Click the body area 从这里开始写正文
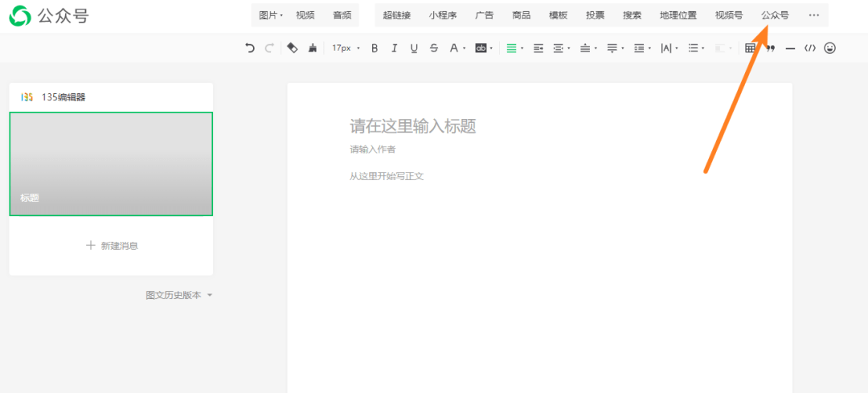868x393 pixels. pos(387,177)
